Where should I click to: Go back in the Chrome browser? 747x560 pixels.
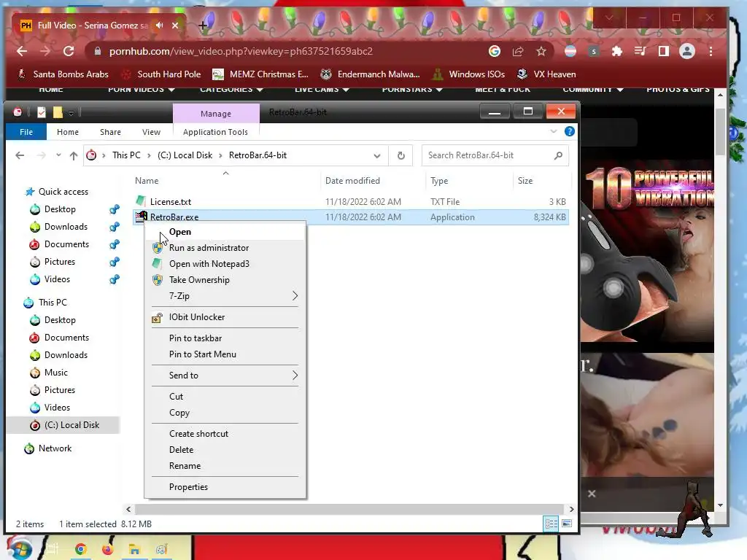point(22,51)
